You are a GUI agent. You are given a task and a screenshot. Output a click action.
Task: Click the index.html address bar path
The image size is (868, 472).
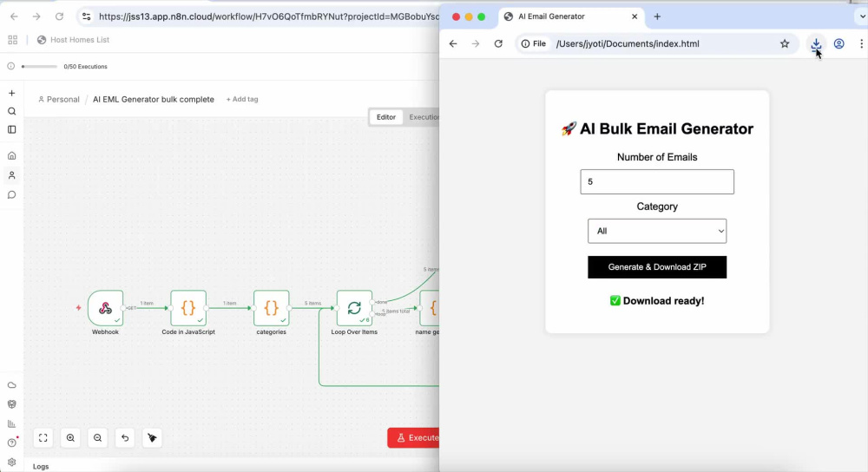point(628,43)
